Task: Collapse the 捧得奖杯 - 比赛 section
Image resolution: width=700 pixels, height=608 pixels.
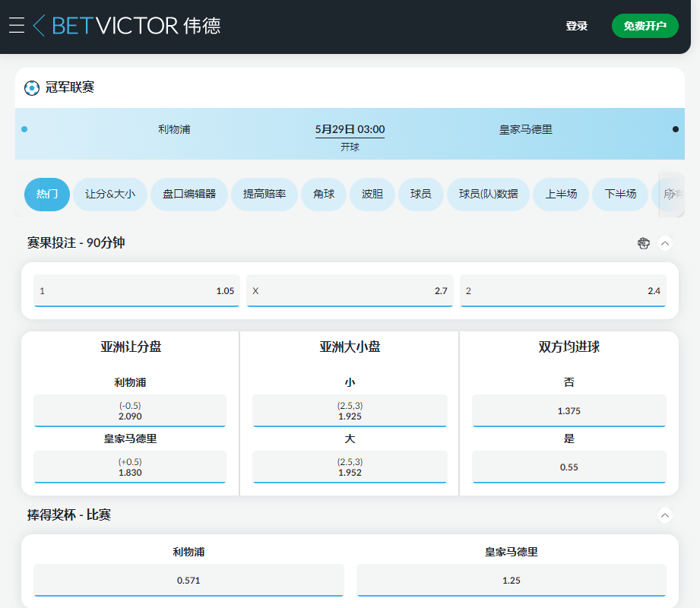Action: click(x=666, y=515)
